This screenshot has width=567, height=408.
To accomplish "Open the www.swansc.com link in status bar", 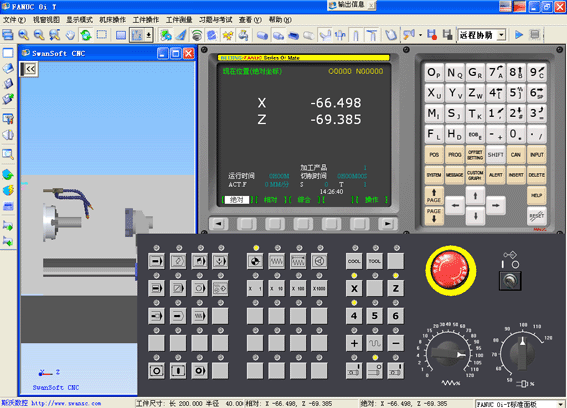I will tap(66, 403).
